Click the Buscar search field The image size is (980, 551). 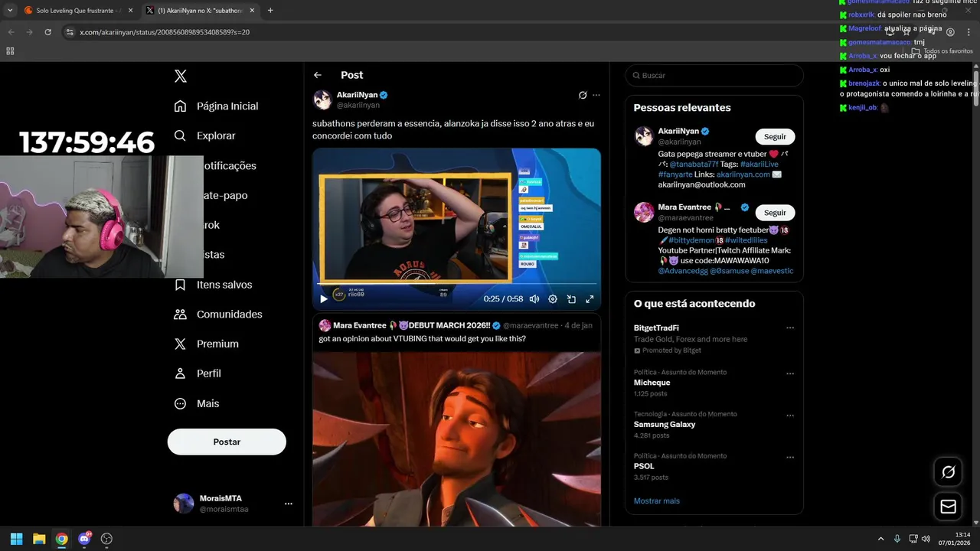click(714, 76)
